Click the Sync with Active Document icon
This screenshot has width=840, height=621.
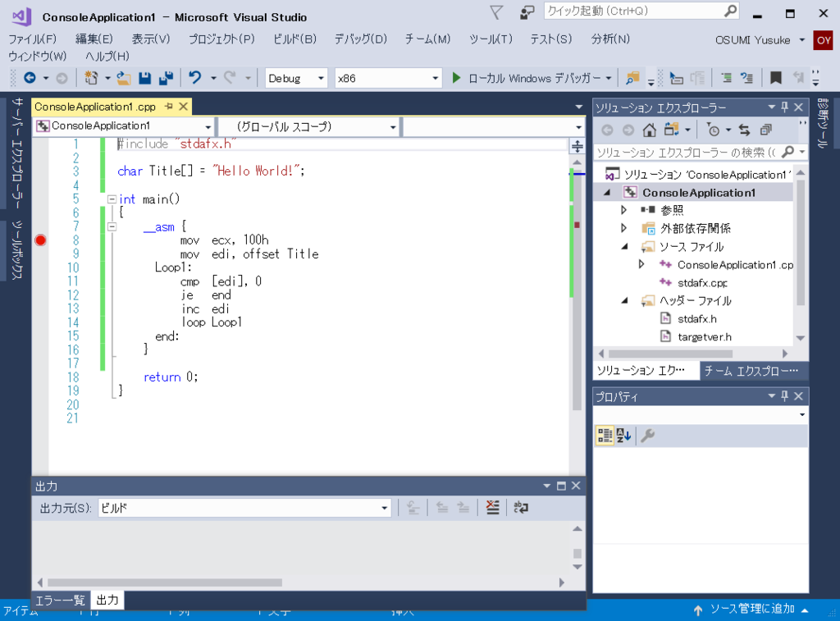(744, 130)
